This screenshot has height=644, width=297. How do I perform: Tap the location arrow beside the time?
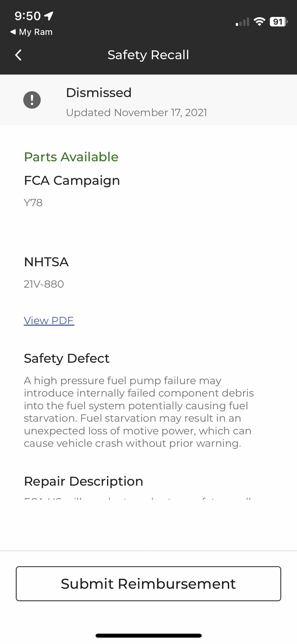[x=49, y=16]
